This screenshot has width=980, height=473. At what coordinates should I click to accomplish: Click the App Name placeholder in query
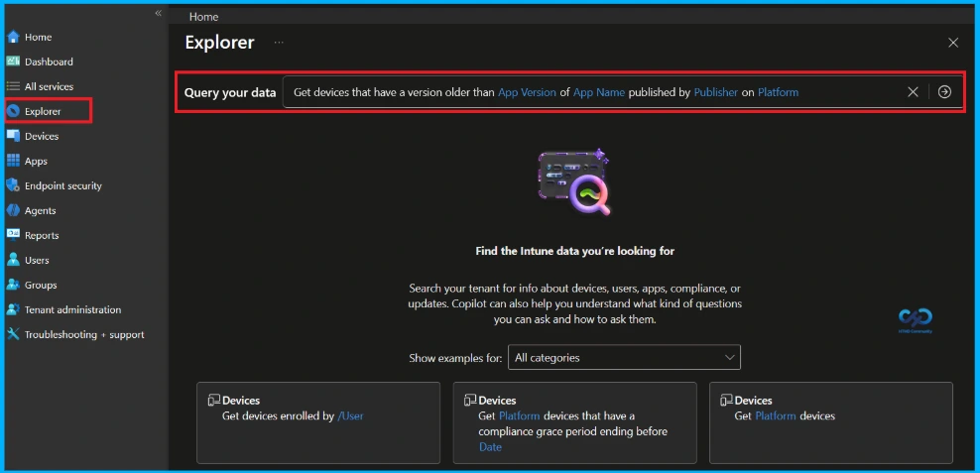point(599,92)
